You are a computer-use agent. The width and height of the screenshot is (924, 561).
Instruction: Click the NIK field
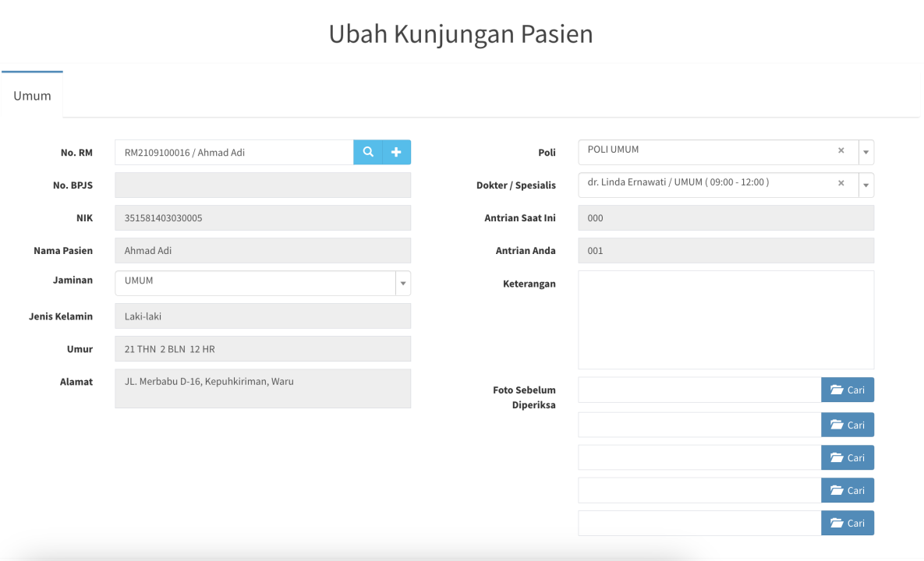(x=262, y=218)
